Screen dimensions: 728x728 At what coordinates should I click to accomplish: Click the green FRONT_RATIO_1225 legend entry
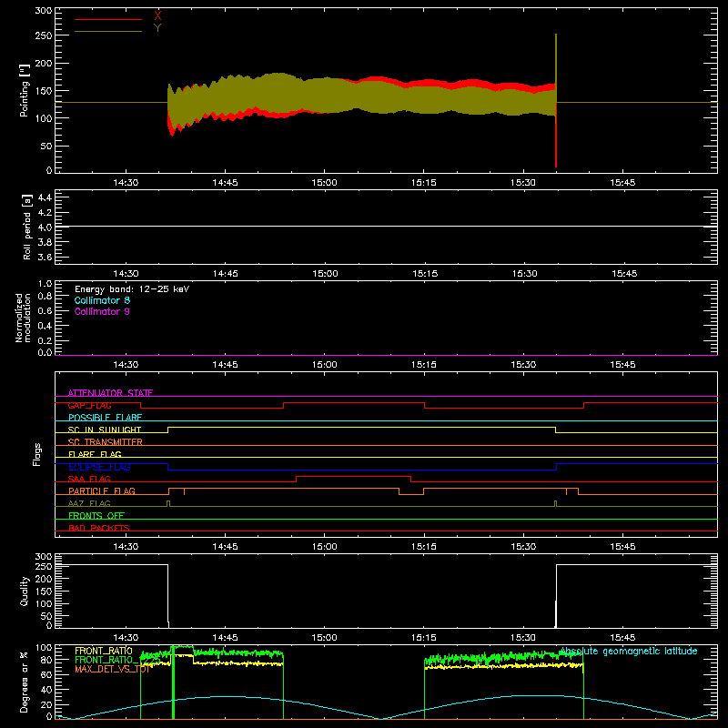click(117, 660)
